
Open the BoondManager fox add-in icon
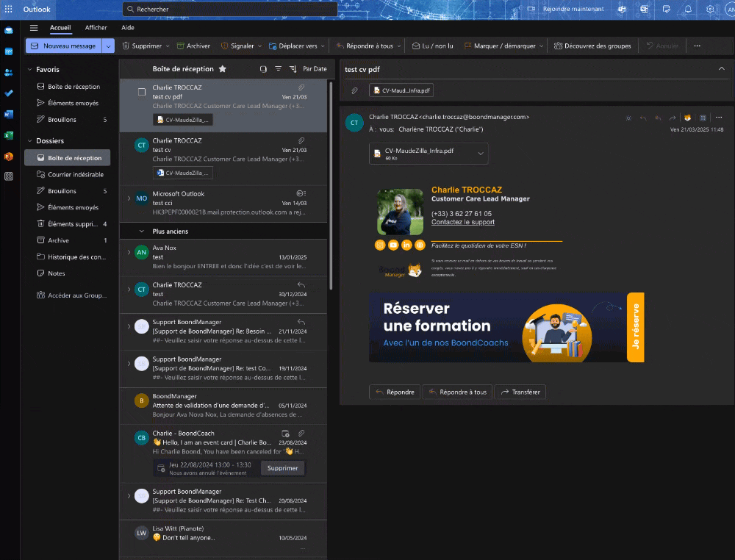click(687, 118)
